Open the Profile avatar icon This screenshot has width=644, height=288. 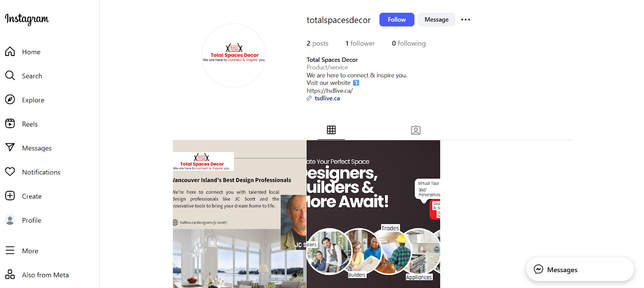(10, 220)
